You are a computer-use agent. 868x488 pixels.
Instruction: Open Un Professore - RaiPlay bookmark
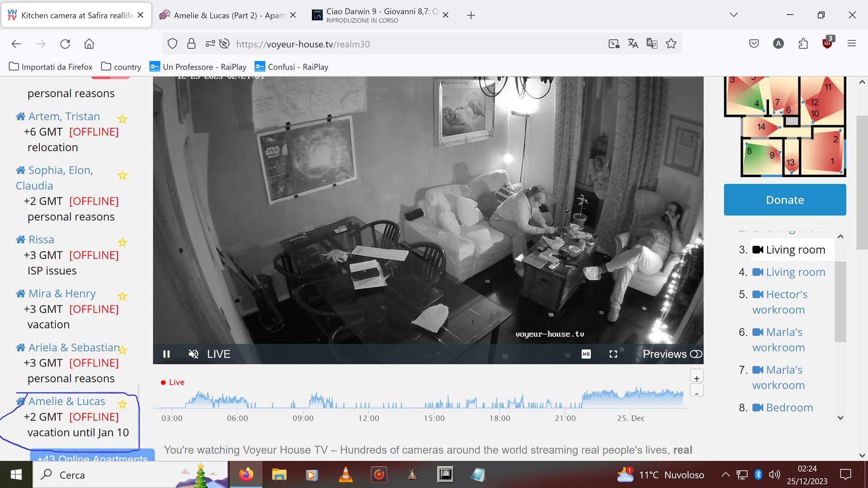click(198, 67)
